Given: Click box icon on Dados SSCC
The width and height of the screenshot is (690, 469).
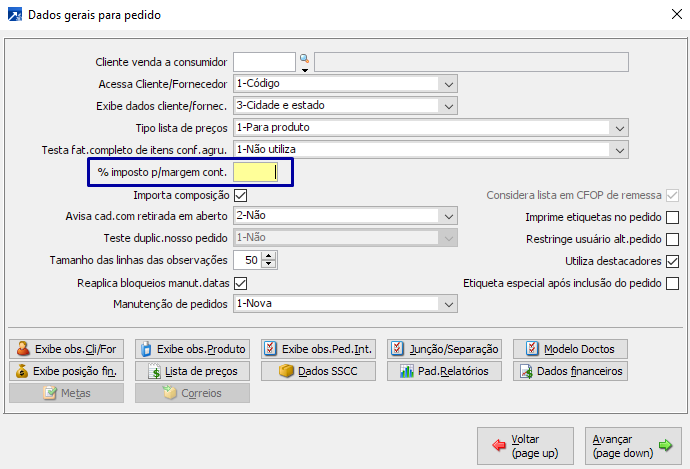Looking at the screenshot, I should (x=286, y=371).
